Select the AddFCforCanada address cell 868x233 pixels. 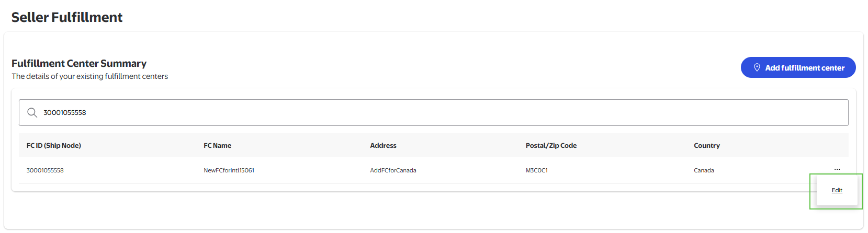click(x=393, y=170)
